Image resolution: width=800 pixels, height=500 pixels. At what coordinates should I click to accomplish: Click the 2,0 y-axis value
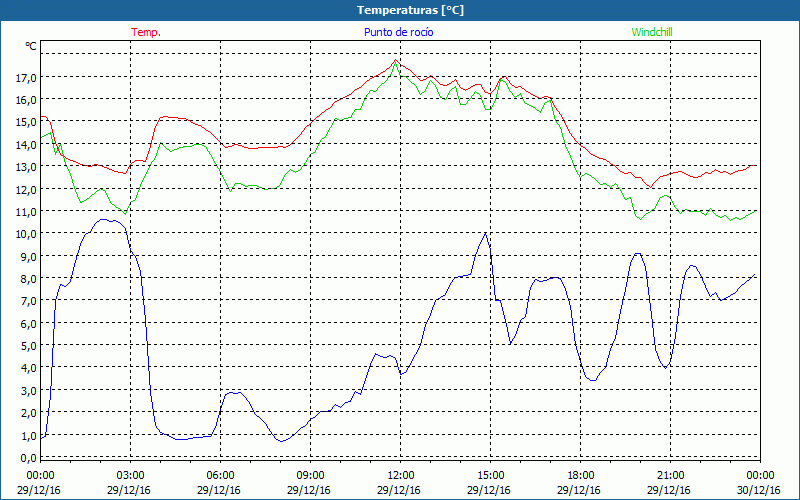29,413
